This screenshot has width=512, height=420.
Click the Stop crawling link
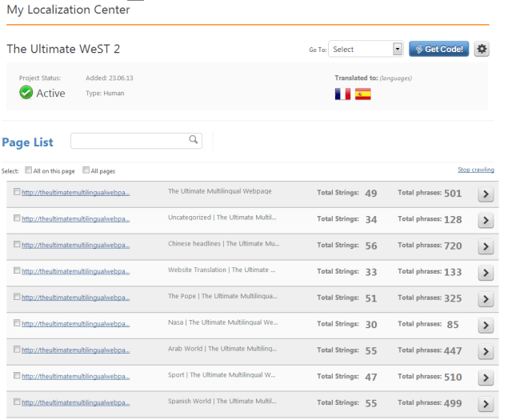(475, 170)
